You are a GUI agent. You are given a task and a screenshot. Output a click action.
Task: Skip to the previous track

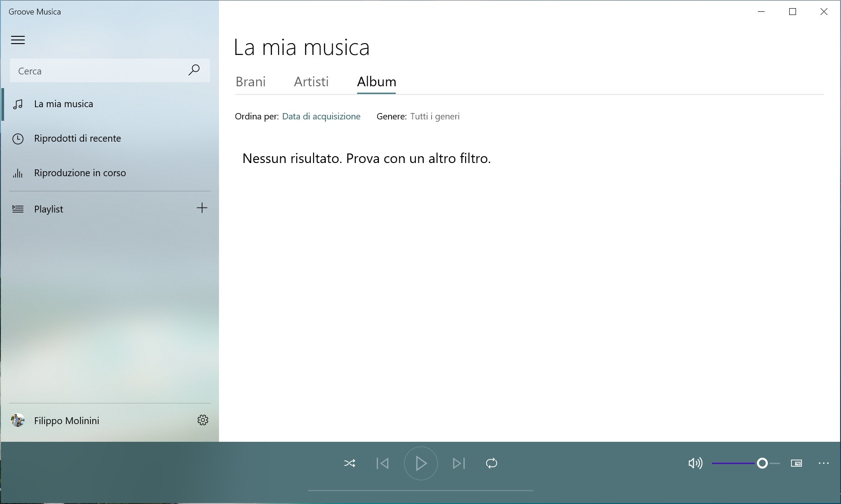383,463
